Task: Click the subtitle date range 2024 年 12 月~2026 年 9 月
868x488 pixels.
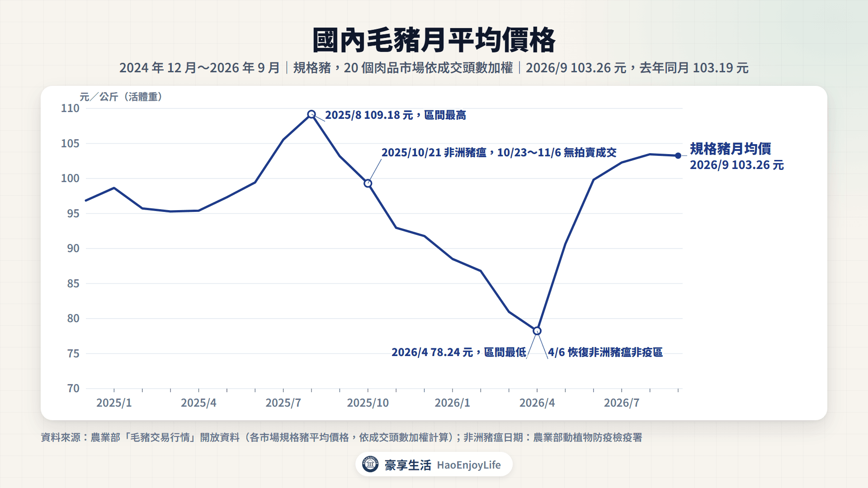Action: [x=200, y=68]
